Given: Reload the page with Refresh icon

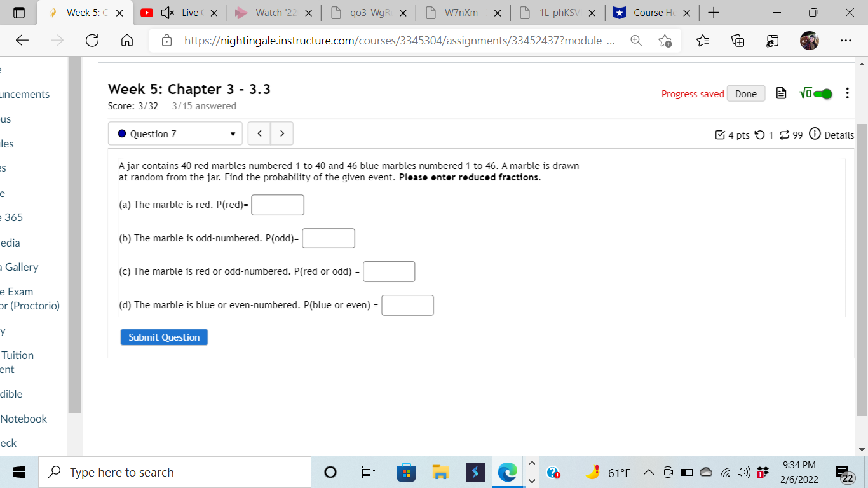Looking at the screenshot, I should (x=92, y=41).
